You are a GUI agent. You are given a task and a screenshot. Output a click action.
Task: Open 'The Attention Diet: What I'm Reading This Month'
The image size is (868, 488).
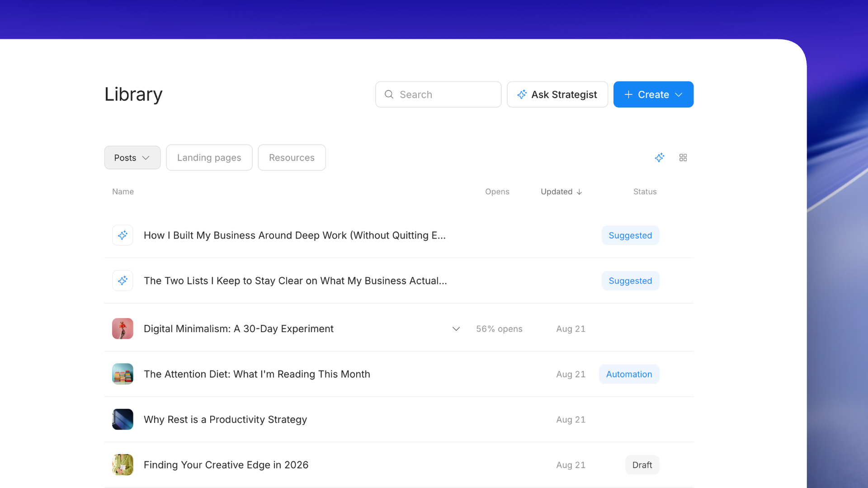click(x=257, y=374)
